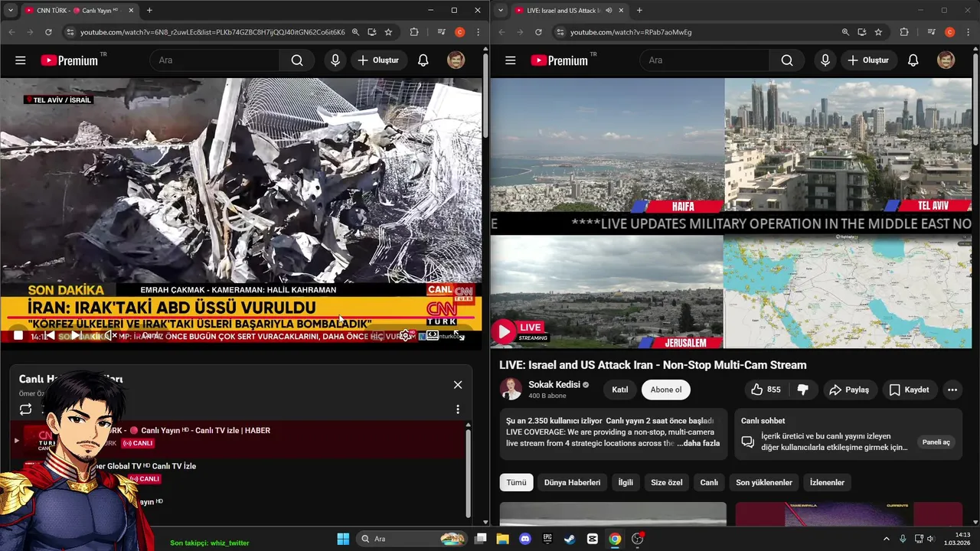Click zoom magnifier icon in left address bar
The height and width of the screenshot is (551, 980).
point(355,32)
